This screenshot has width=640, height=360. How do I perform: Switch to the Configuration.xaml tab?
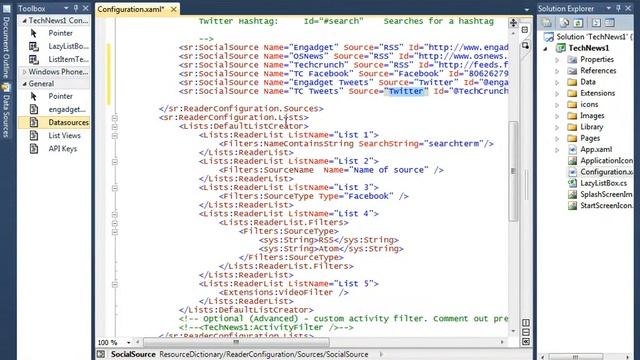pos(131,9)
